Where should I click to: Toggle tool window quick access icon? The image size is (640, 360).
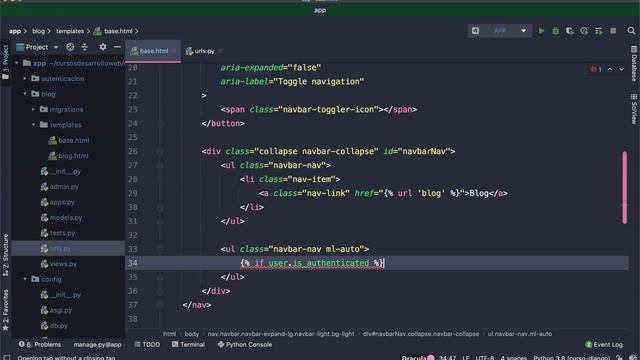(x=6, y=357)
